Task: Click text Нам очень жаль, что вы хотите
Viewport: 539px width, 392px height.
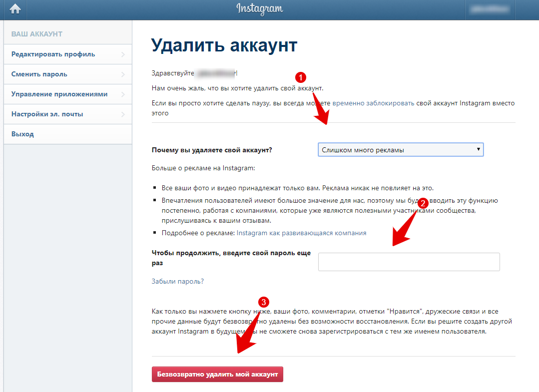Action: point(238,88)
